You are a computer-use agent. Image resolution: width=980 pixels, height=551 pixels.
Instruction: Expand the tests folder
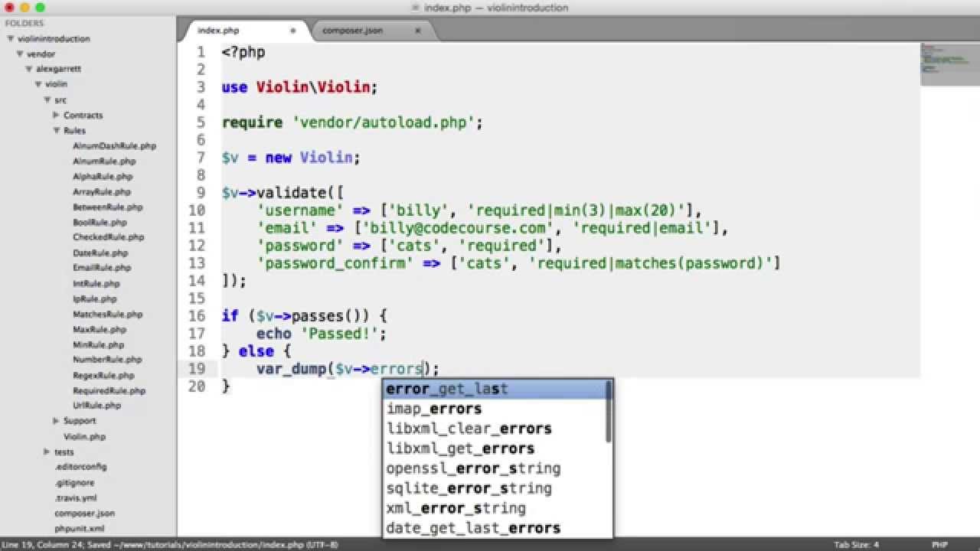[47, 452]
